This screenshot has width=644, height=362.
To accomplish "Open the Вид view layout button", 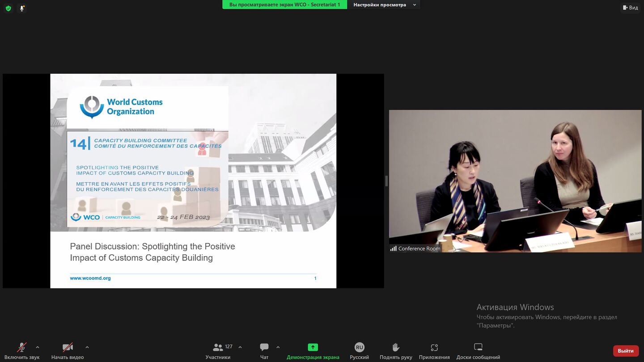I will coord(631,8).
